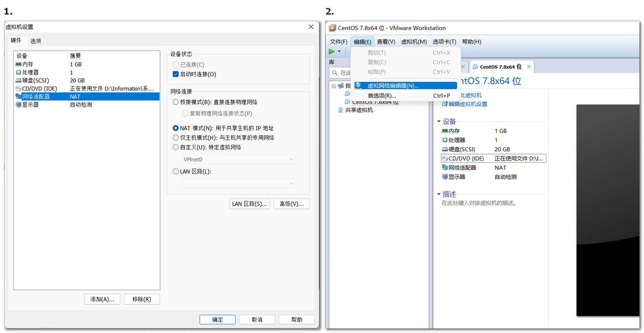Click the display monitor icon in the settings dialog
Screen dimensions: 644x333
[x=18, y=105]
